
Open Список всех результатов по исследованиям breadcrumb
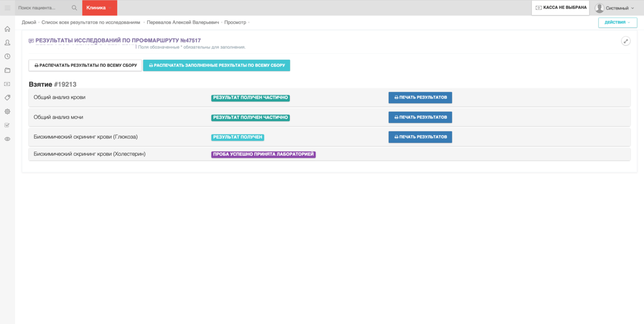click(x=91, y=22)
